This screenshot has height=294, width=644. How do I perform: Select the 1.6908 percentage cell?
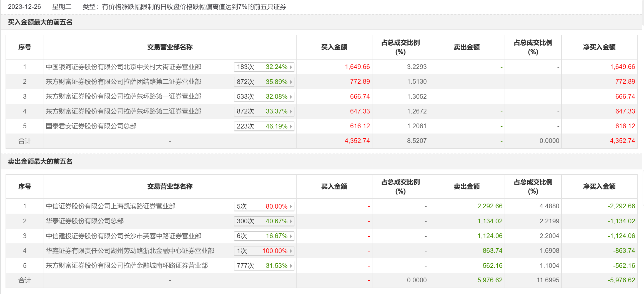coord(549,251)
